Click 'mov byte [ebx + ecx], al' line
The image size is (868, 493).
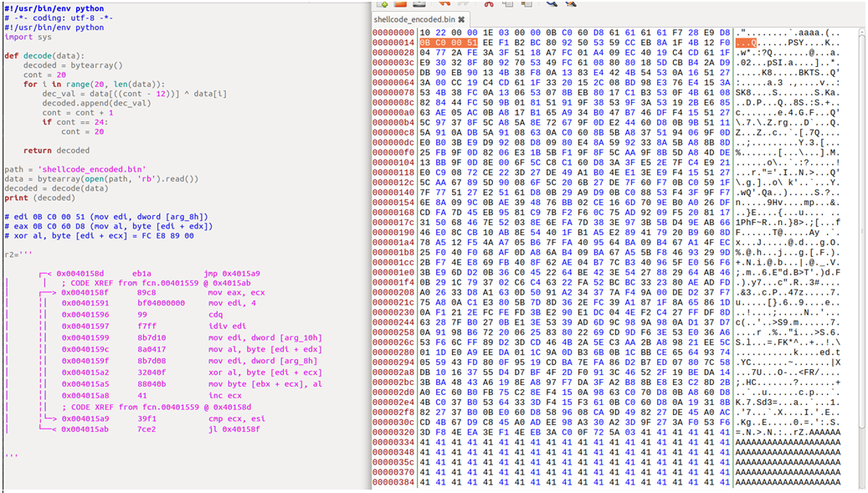click(x=265, y=384)
